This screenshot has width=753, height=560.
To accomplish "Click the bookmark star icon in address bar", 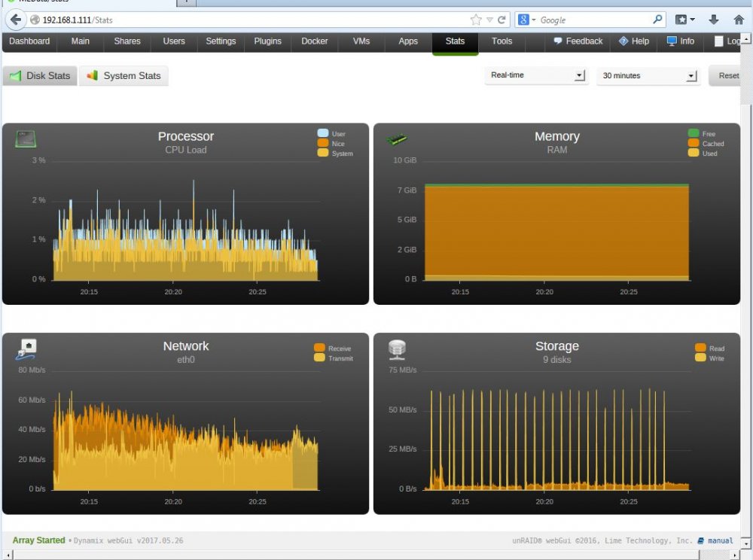I will (x=475, y=20).
